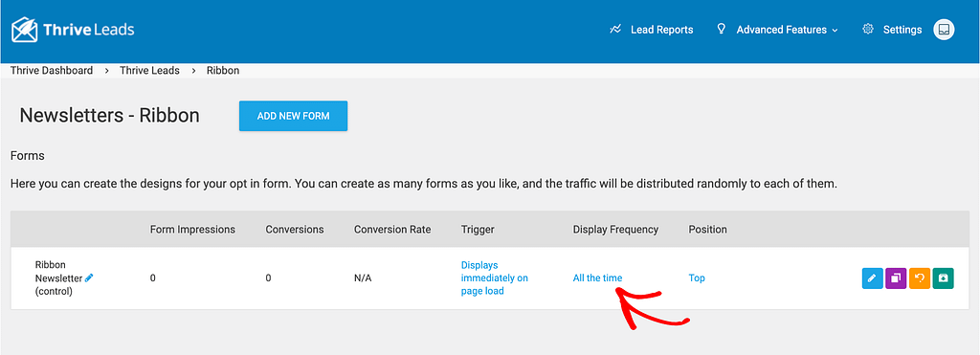Expand the Advanced Features dropdown chevron

(x=835, y=30)
